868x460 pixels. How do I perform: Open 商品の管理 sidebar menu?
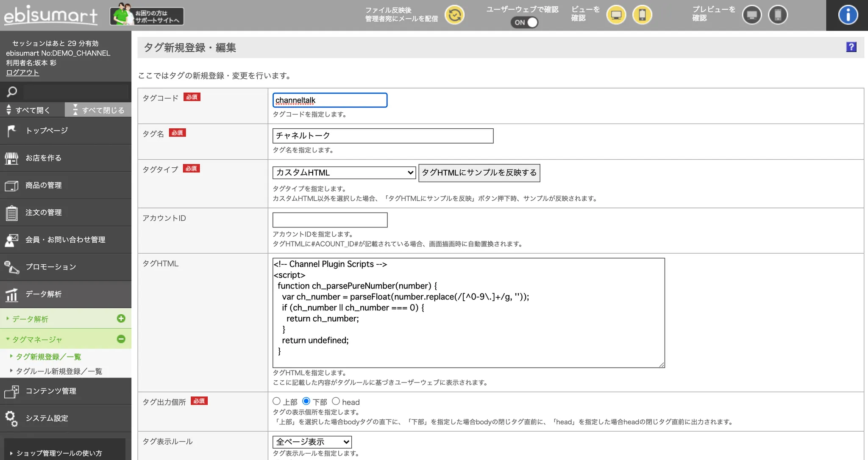[x=44, y=186]
